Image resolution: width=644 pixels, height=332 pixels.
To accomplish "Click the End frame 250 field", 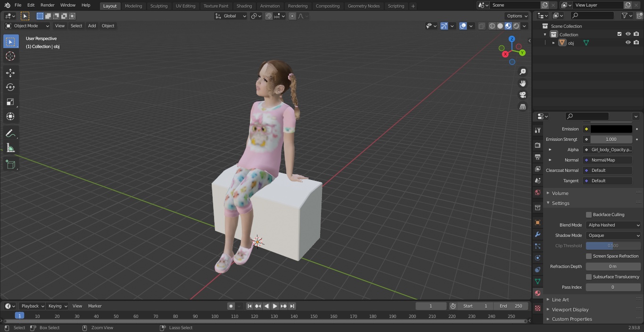I will 511,306.
